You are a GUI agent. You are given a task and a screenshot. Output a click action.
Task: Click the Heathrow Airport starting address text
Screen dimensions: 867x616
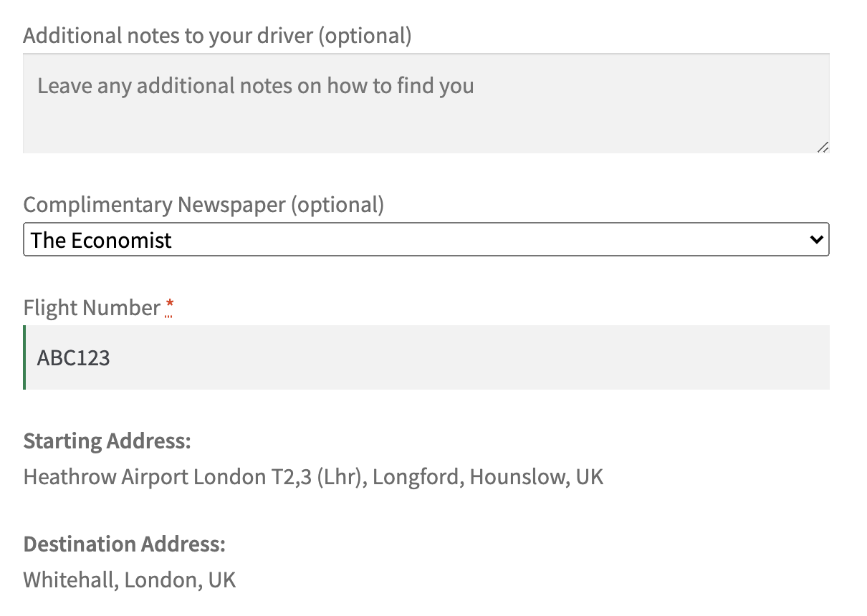[x=313, y=476]
